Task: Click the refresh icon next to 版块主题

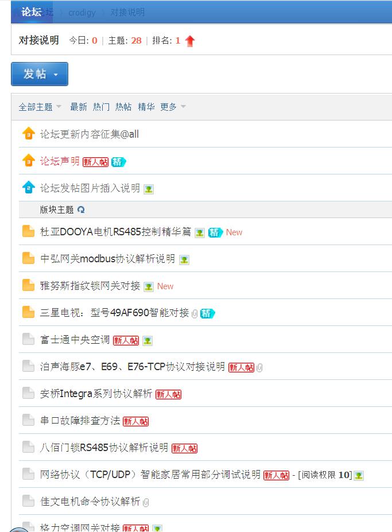Action: point(81,210)
